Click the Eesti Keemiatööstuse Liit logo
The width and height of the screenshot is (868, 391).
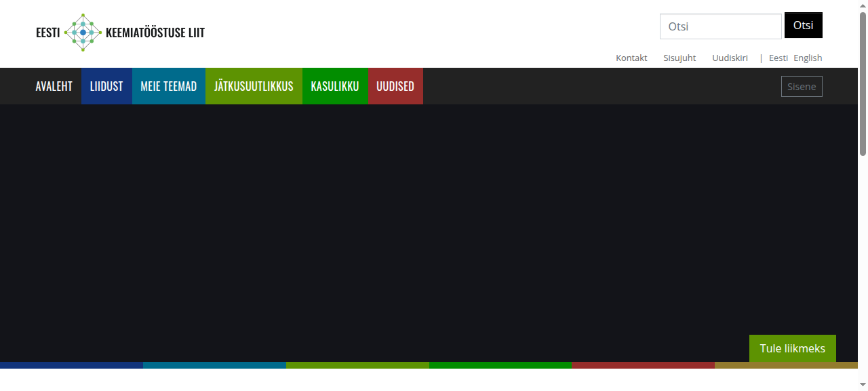pos(120,33)
